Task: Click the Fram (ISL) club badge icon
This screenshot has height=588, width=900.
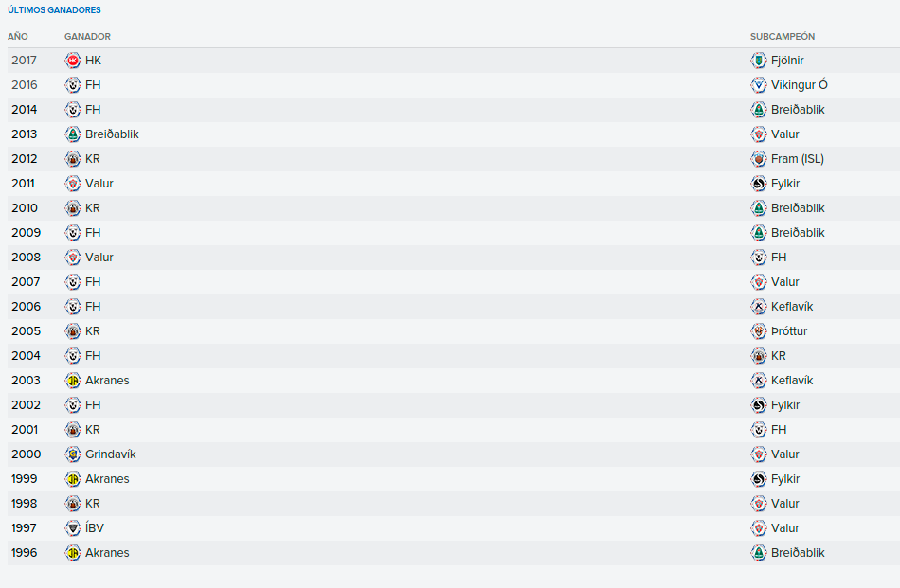Action: pyautogui.click(x=758, y=159)
